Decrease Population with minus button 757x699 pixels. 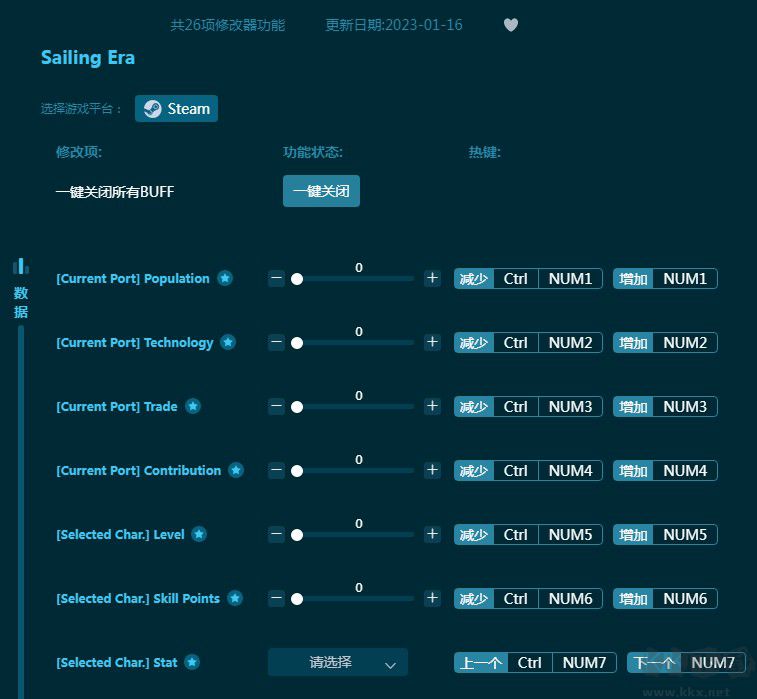(x=276, y=278)
